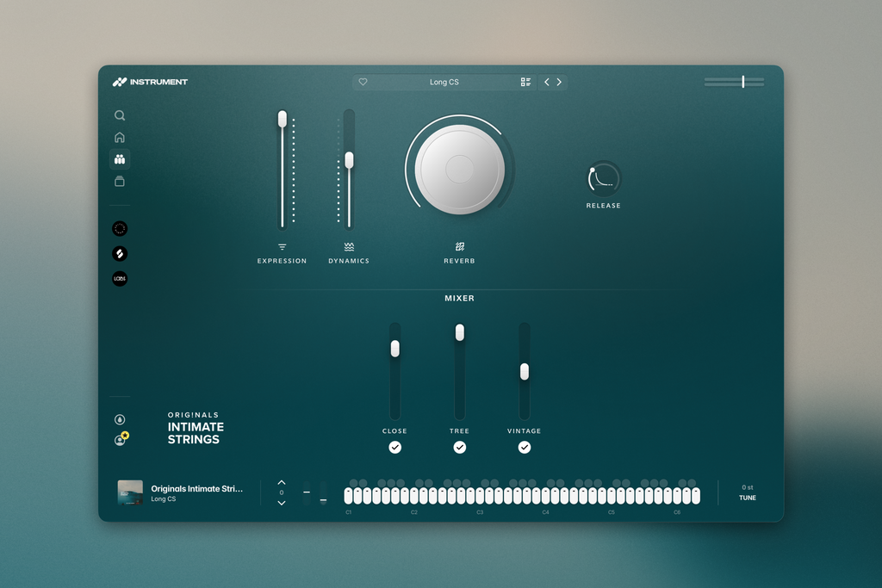The image size is (882, 588).
Task: Click the Tree mixer fader handle
Action: coord(460,332)
